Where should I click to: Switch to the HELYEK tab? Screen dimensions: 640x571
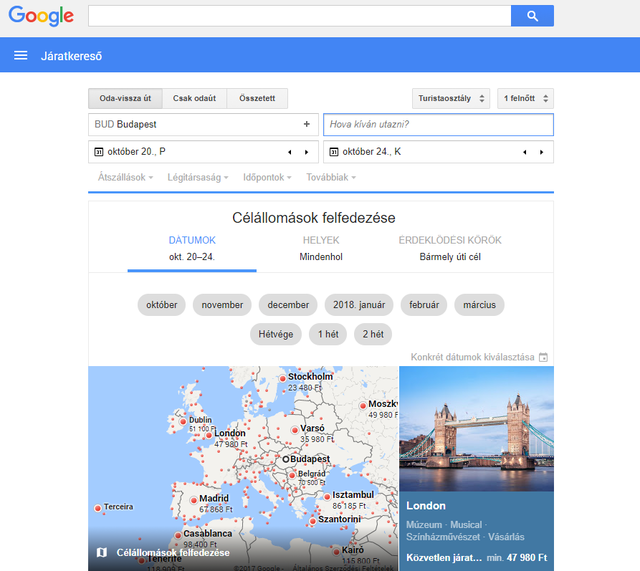pos(321,249)
